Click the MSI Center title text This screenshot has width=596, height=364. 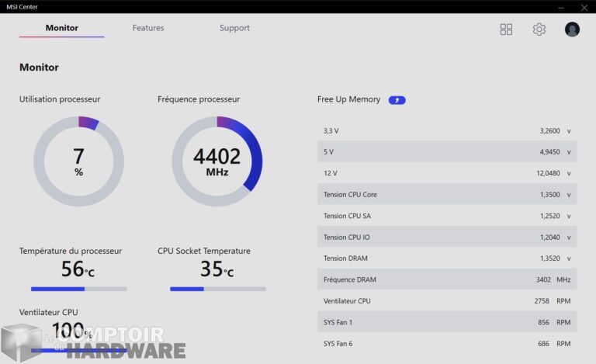[x=22, y=7]
